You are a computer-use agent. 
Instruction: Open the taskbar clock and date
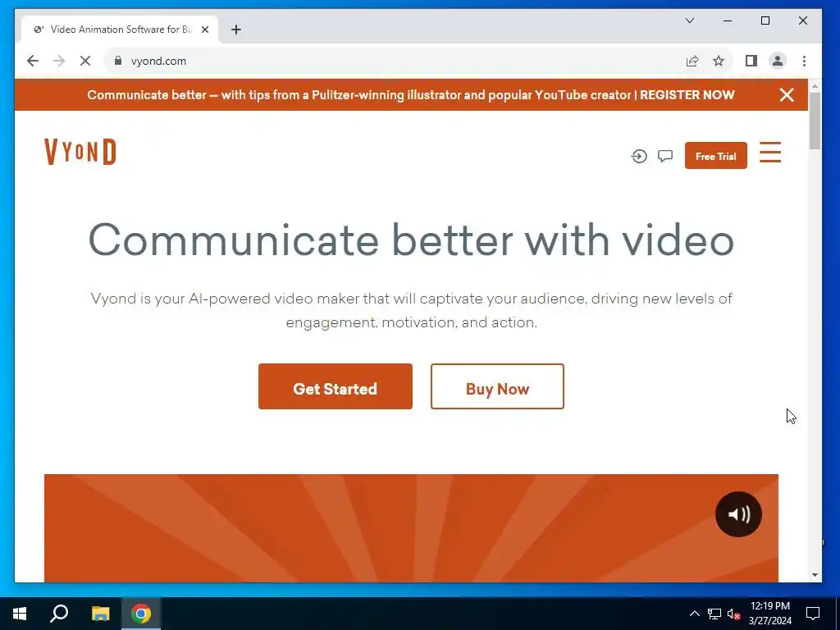pyautogui.click(x=769, y=614)
